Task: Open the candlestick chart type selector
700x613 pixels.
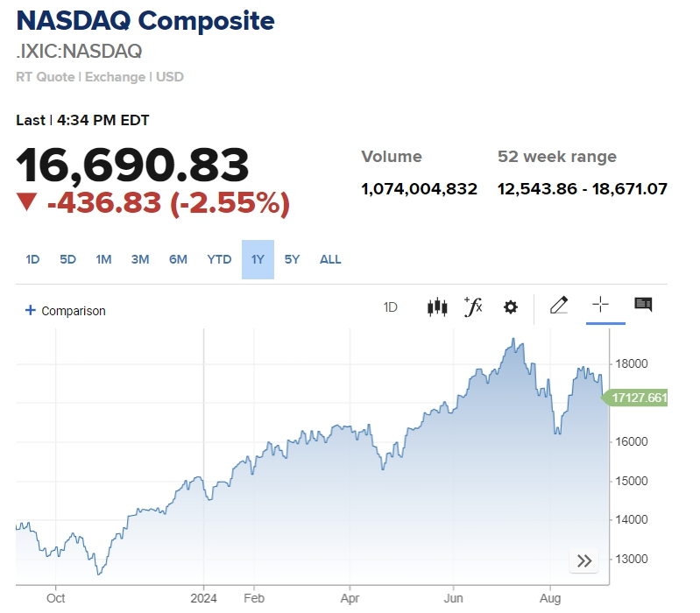Action: [x=437, y=306]
